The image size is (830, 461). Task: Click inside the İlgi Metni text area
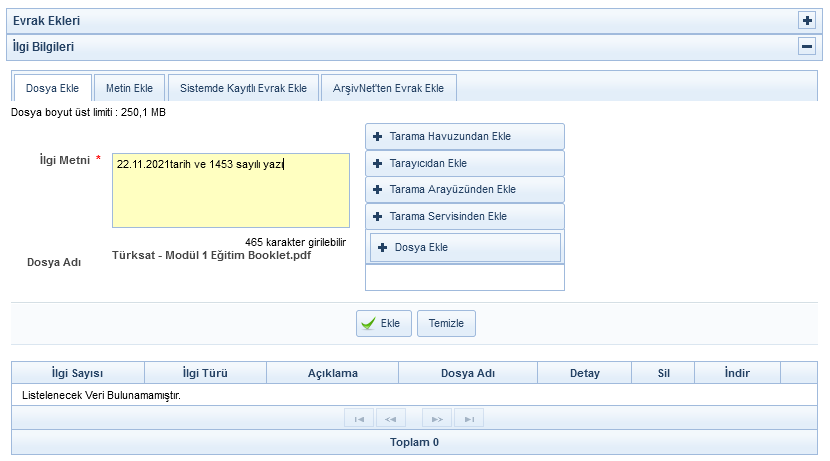pos(230,190)
